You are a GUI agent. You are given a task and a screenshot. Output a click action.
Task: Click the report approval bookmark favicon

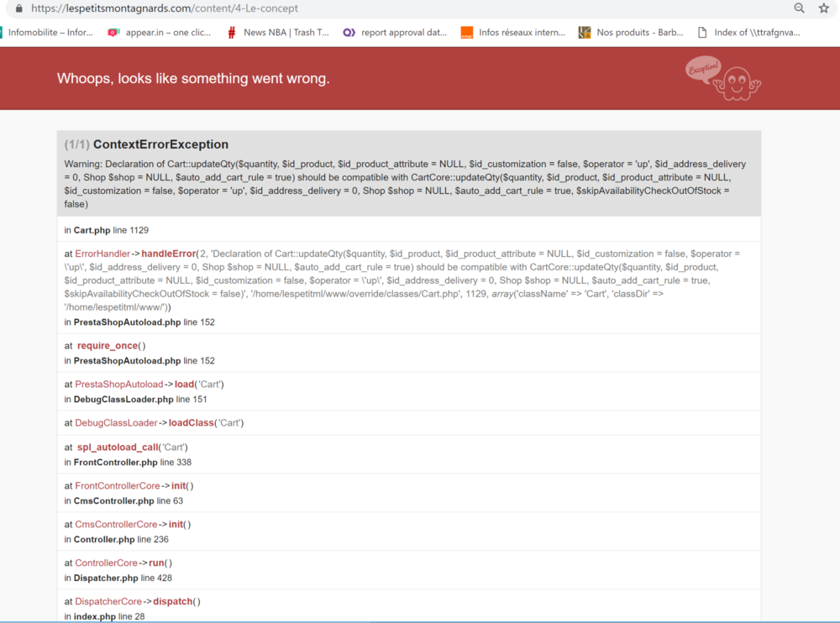(349, 33)
